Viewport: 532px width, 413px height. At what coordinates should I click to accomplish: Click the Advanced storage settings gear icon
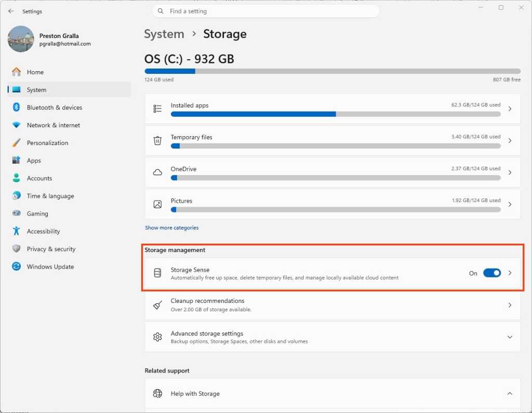157,337
